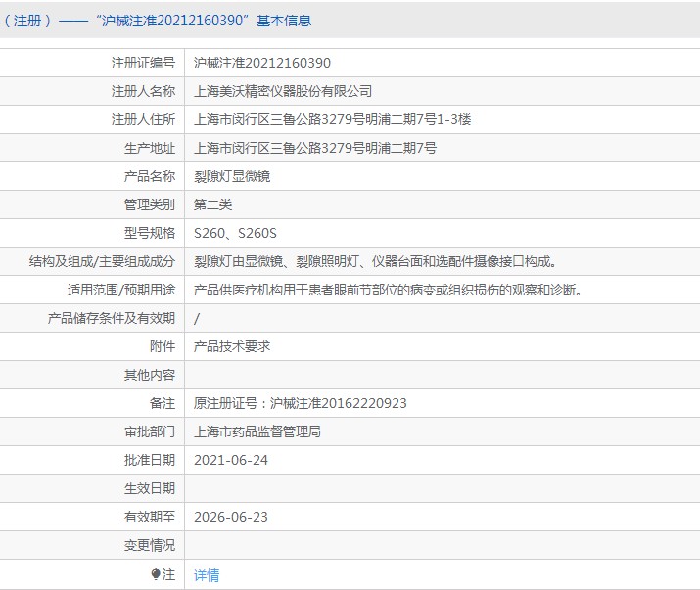Click the original registration number 沪械注准20162220923
Screen dimensions: 700x590
click(301, 403)
